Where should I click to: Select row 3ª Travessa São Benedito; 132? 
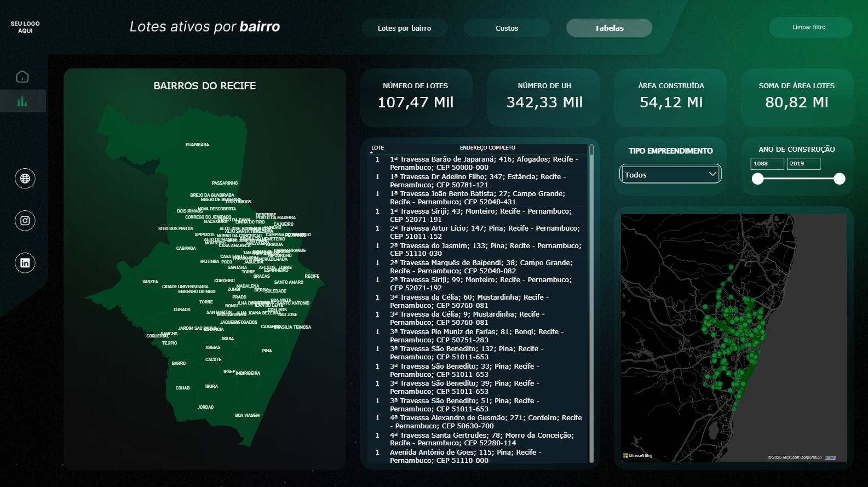[478, 353]
